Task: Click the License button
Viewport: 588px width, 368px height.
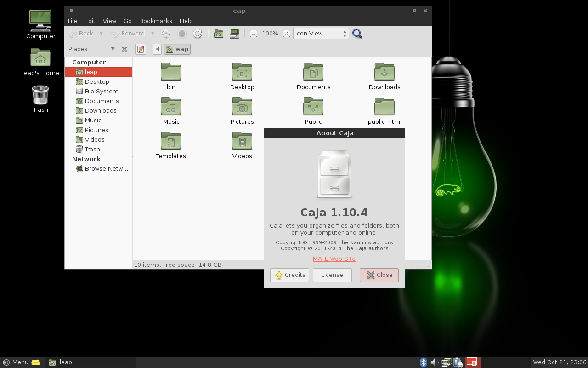Action: [x=332, y=275]
